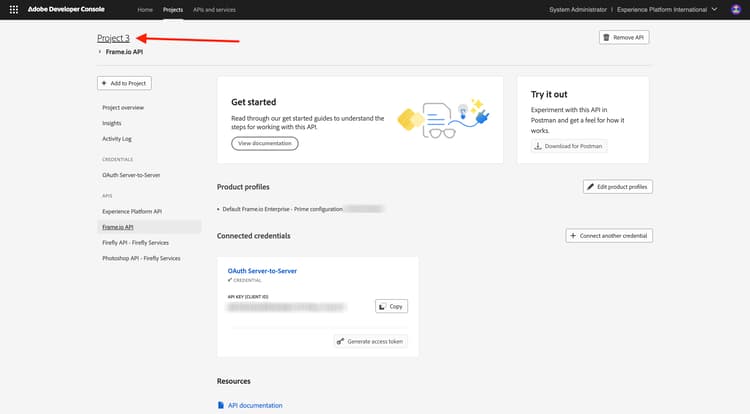Click the Default Frame.io Enterprise profile text
The image size is (750, 414).
pyautogui.click(x=282, y=209)
